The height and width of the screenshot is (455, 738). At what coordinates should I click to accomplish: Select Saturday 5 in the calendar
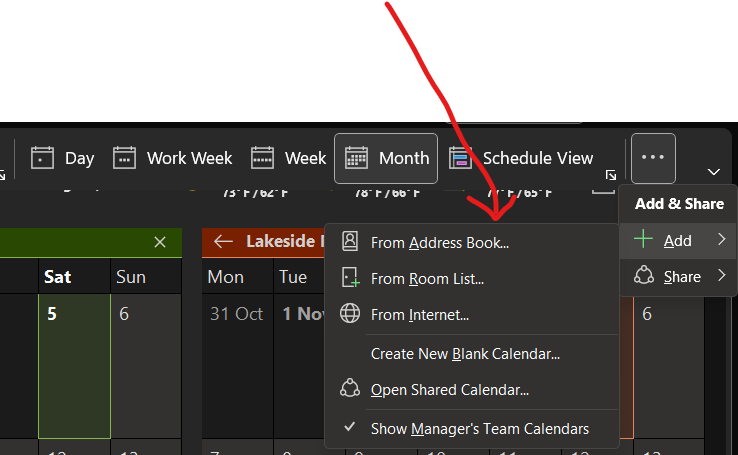click(74, 366)
